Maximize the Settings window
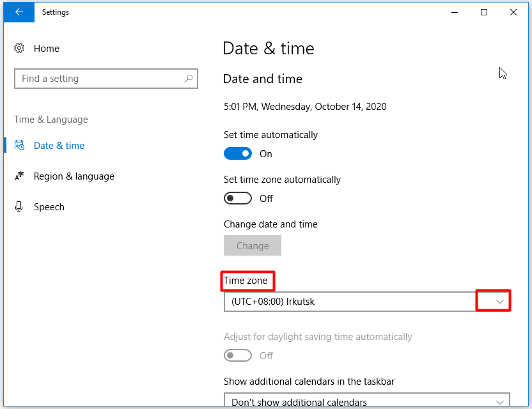The width and height of the screenshot is (532, 409). tap(484, 12)
